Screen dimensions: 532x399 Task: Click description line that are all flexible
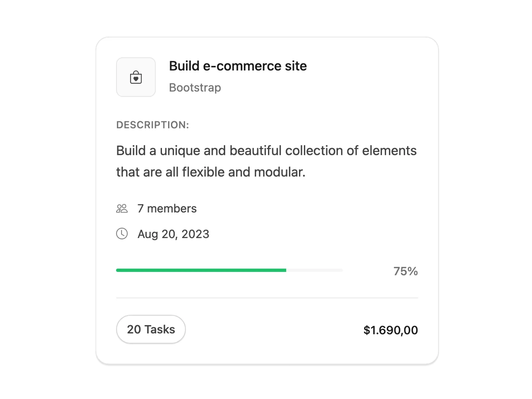(211, 172)
